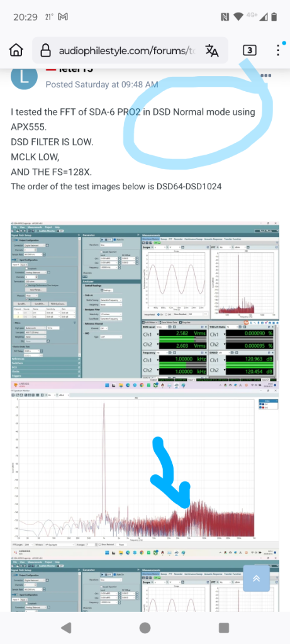Tap the Android home circle button
Image resolution: width=290 pixels, height=644 pixels.
(145, 628)
